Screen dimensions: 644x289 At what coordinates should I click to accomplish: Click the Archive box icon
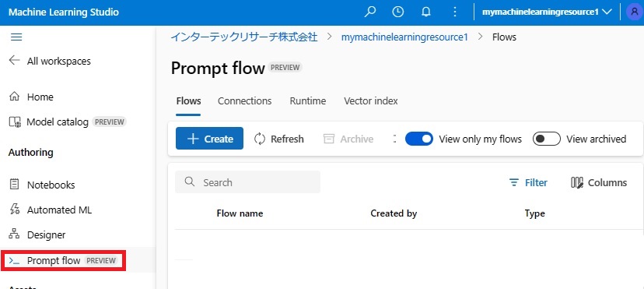point(329,139)
